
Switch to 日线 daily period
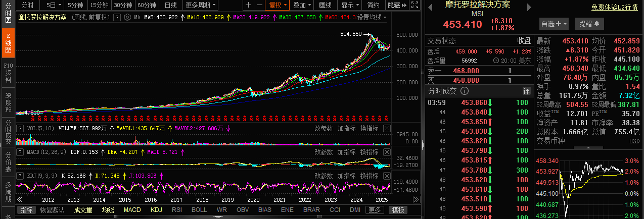pyautogui.click(x=171, y=5)
